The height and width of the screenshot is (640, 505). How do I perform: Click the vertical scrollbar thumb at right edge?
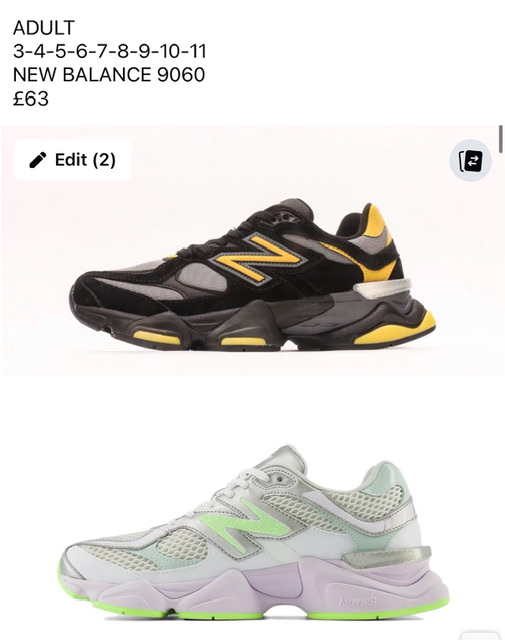pyautogui.click(x=501, y=139)
